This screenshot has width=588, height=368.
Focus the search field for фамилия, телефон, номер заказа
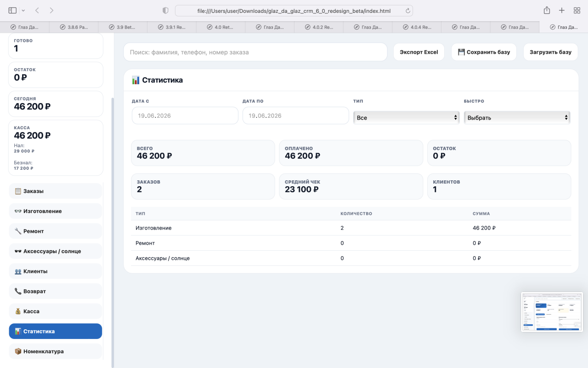tap(255, 52)
